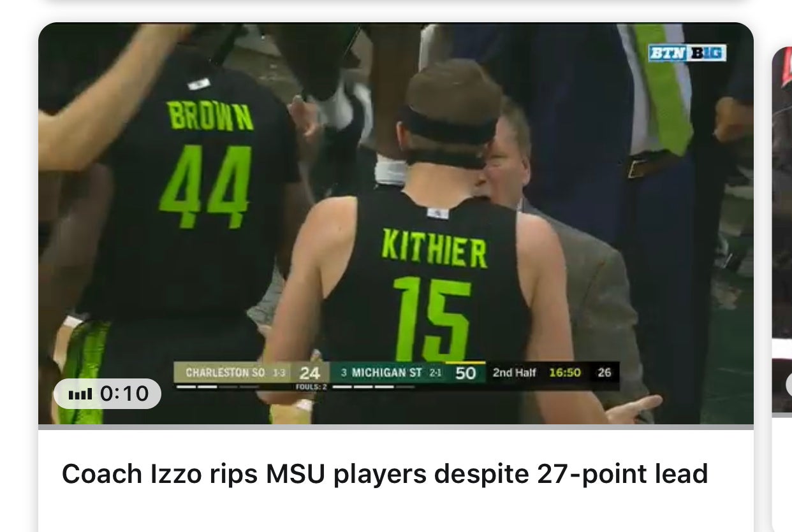Click the BROWN name on the jersey
This screenshot has width=792, height=532.
(210, 116)
